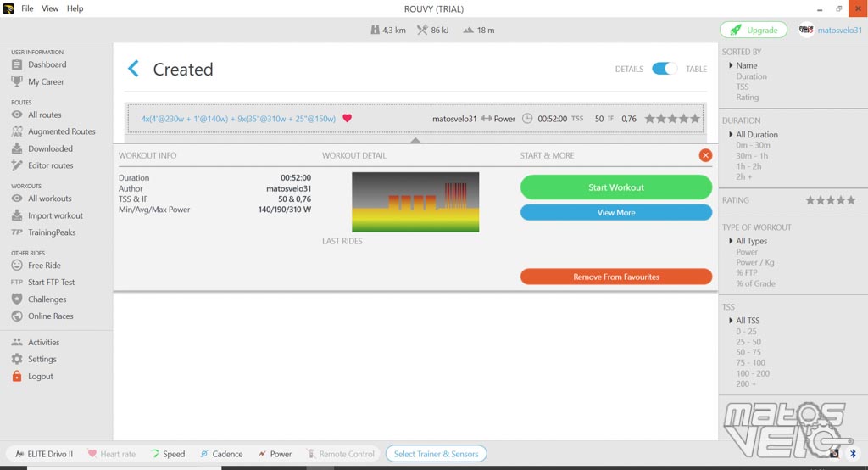Set rating filter stars in sidebar

click(831, 200)
